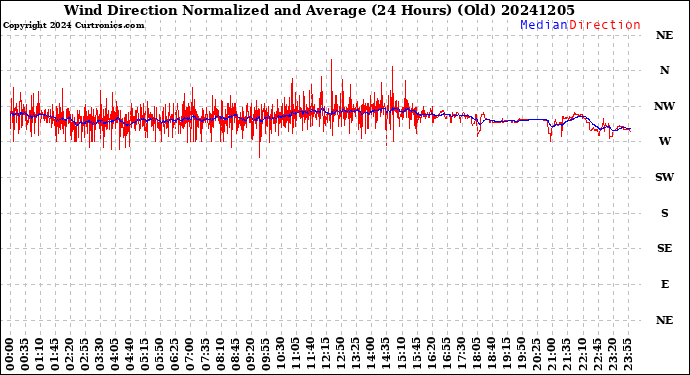Click the '05:50' time axis label
Image resolution: width=690 pixels, height=375 pixels.
160,354
